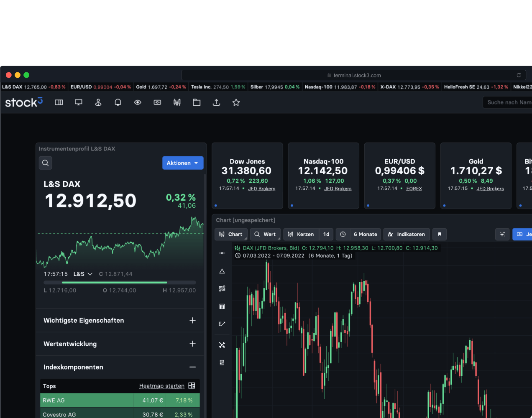Viewport: 532px width, 418px height.
Task: Click Tesla Inc. ticker item
Action: [218, 87]
